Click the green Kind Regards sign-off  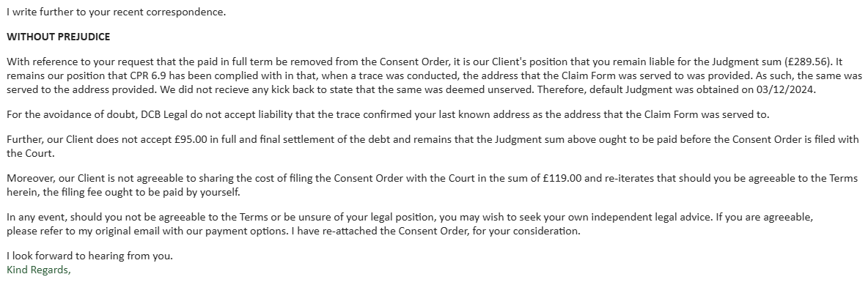pyautogui.click(x=39, y=270)
